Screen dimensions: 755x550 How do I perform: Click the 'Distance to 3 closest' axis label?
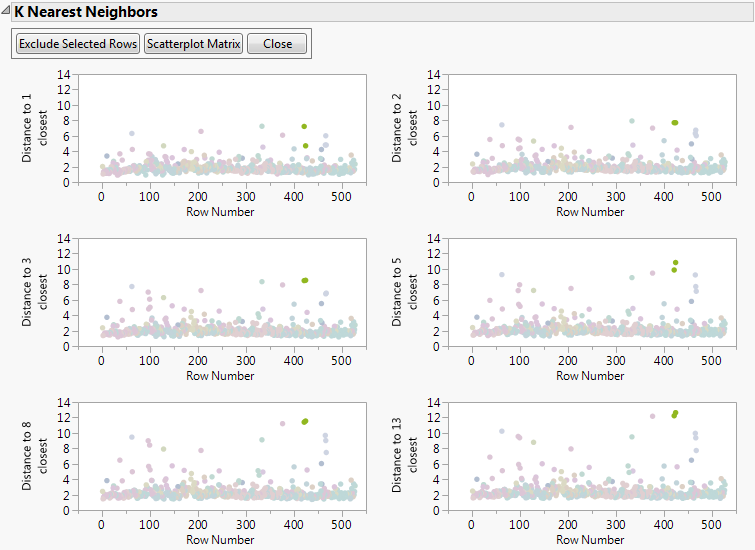35,292
